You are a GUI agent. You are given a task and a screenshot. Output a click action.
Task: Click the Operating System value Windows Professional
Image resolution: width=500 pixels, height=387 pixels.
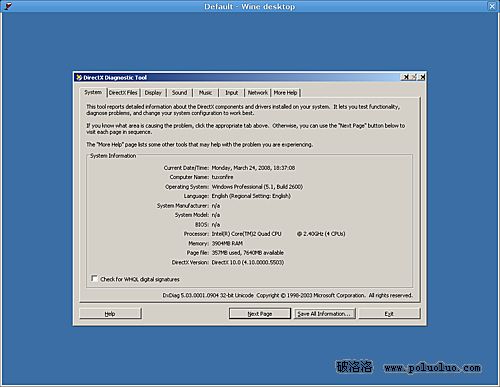coord(257,187)
